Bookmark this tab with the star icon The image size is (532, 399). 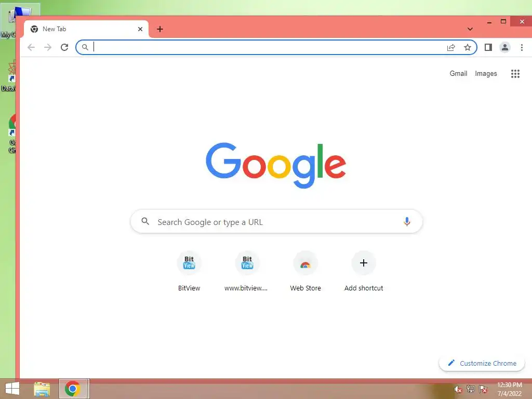coord(468,47)
